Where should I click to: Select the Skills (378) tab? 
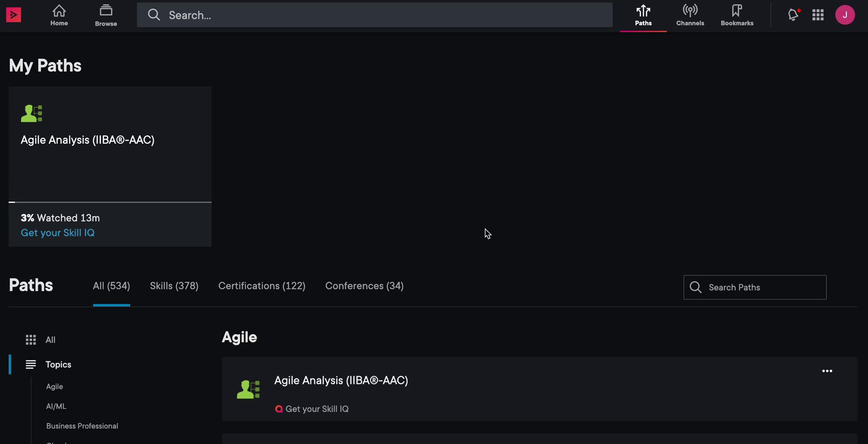pyautogui.click(x=174, y=286)
